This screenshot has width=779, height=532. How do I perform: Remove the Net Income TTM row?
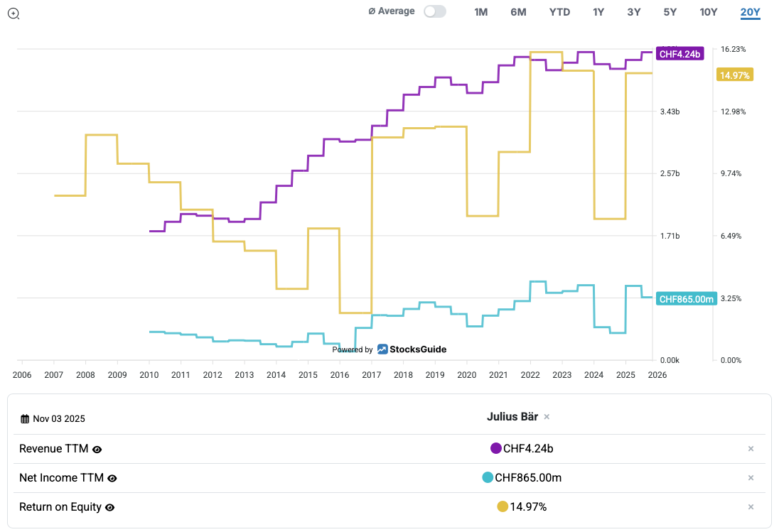[751, 478]
